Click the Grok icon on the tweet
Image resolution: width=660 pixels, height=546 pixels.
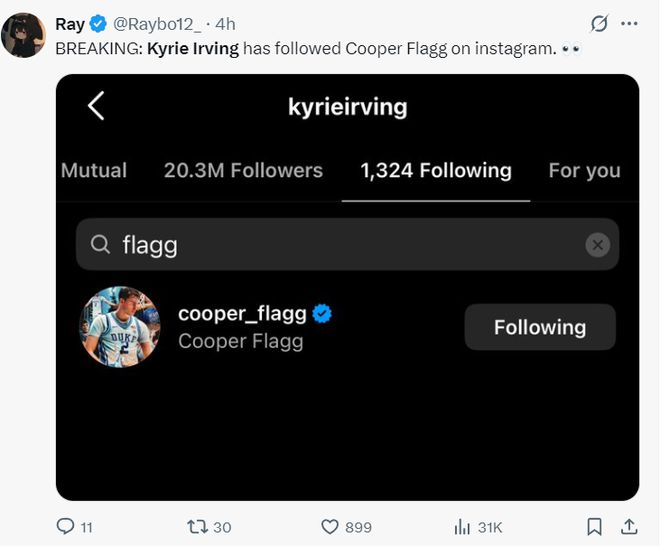click(x=599, y=23)
